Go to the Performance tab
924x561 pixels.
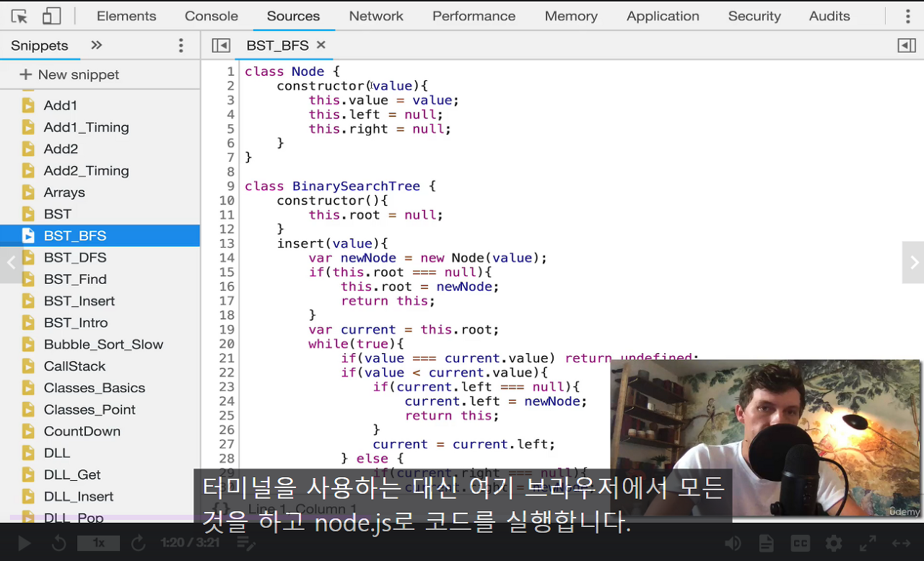click(x=474, y=16)
